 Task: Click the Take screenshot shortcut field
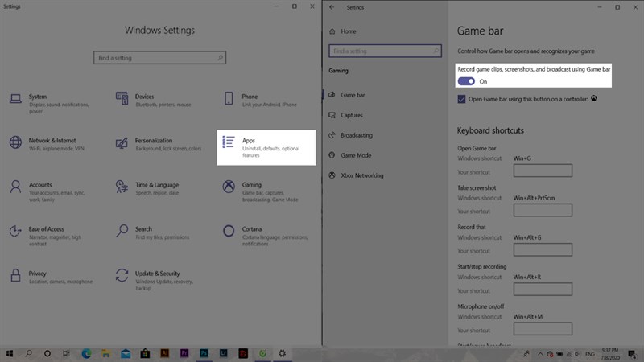point(543,210)
